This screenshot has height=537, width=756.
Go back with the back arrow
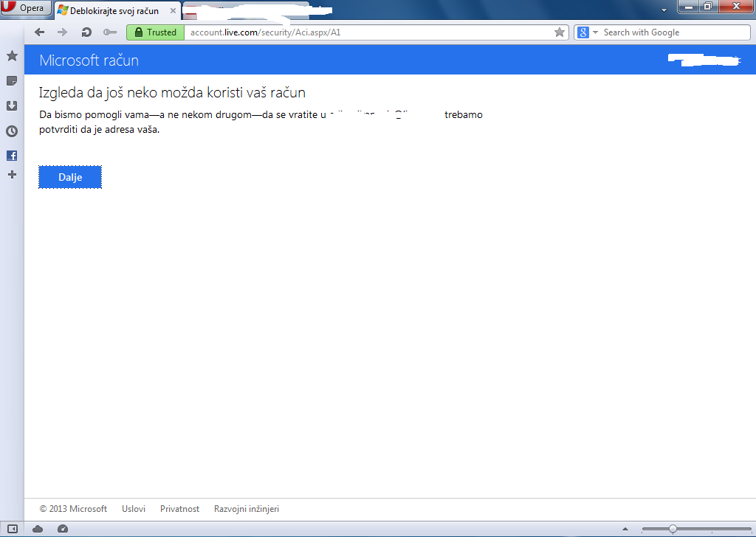39,32
